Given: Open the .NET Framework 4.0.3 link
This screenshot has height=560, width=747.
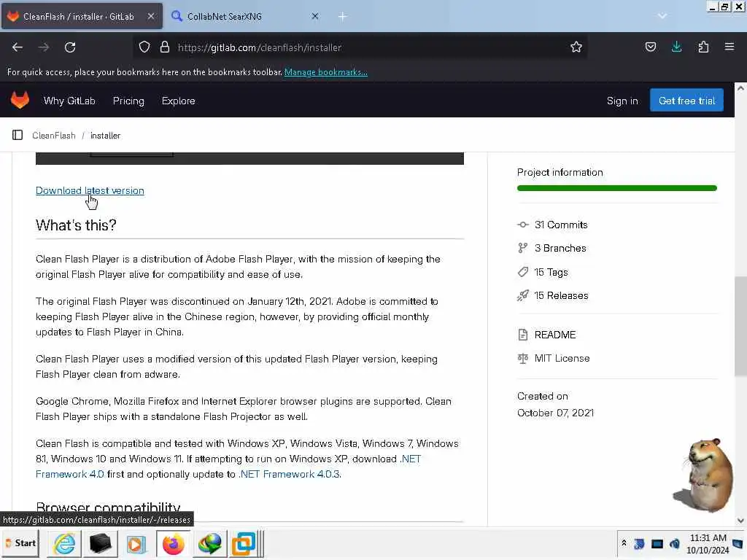Looking at the screenshot, I should (x=289, y=474).
